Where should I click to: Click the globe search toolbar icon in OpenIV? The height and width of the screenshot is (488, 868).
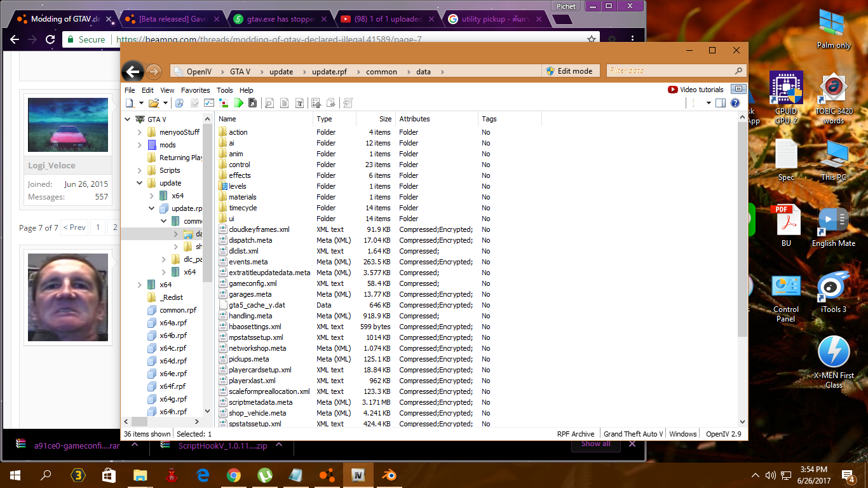[180, 103]
